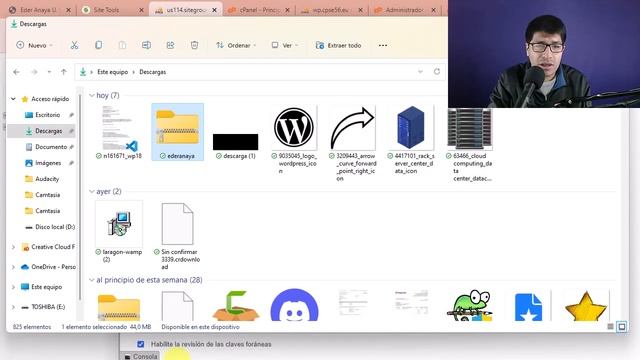Go up one folder level arrow
This screenshot has width=640, height=360.
[x=64, y=72]
